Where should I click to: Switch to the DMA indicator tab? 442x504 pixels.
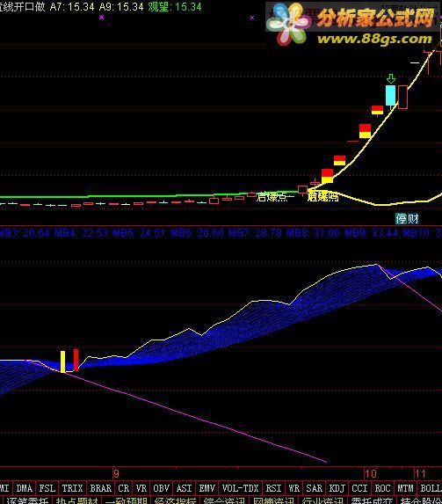point(24,488)
